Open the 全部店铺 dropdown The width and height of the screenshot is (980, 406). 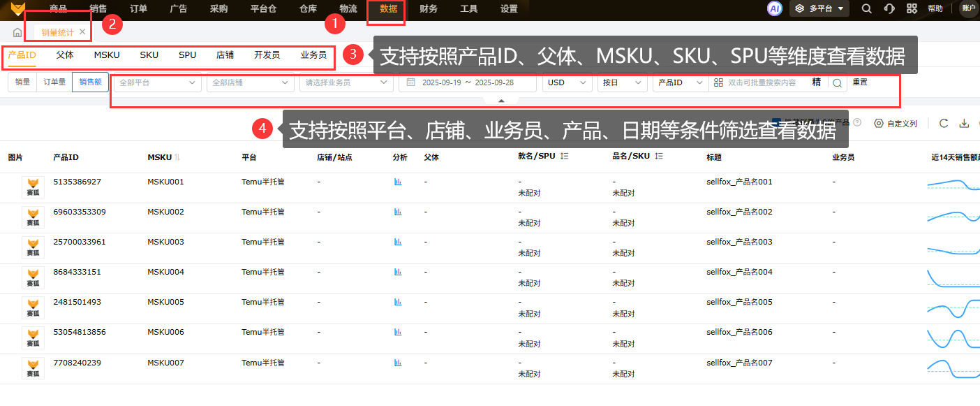(x=251, y=82)
